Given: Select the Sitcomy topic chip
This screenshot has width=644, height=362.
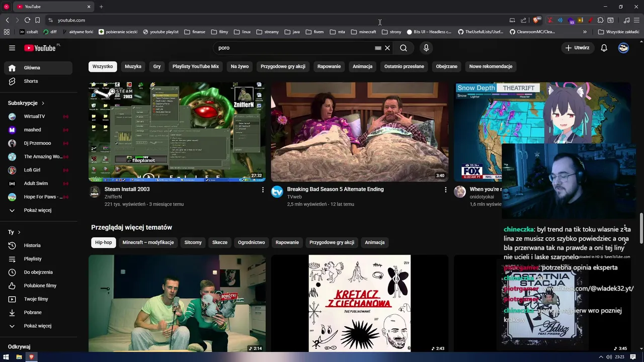Looking at the screenshot, I should pos(193,242).
